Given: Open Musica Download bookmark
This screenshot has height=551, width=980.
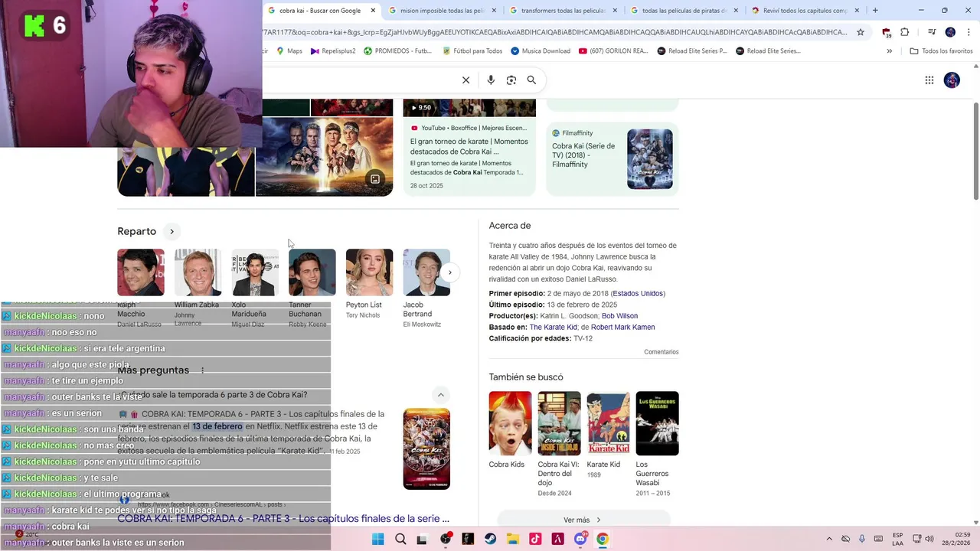Looking at the screenshot, I should (x=541, y=51).
